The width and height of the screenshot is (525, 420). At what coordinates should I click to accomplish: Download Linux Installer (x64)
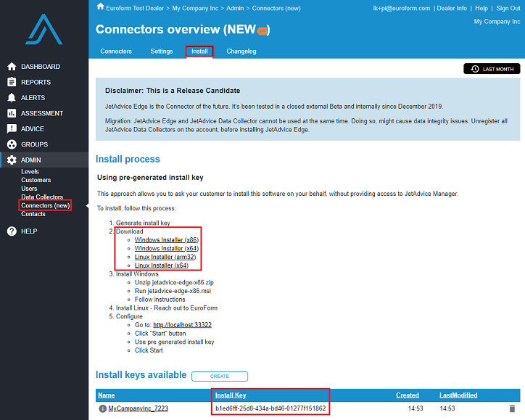(x=162, y=265)
